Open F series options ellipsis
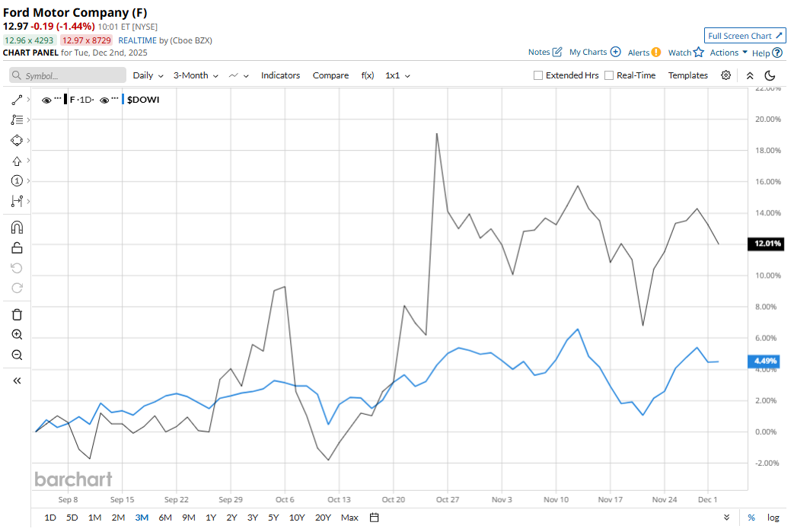 (58, 98)
